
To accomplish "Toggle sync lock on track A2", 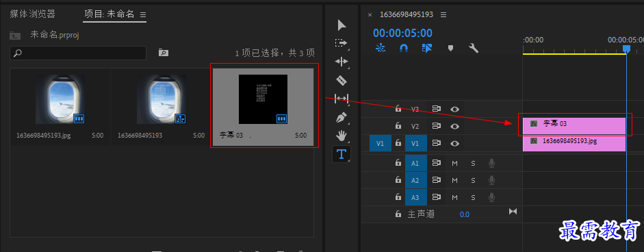I will click(436, 180).
